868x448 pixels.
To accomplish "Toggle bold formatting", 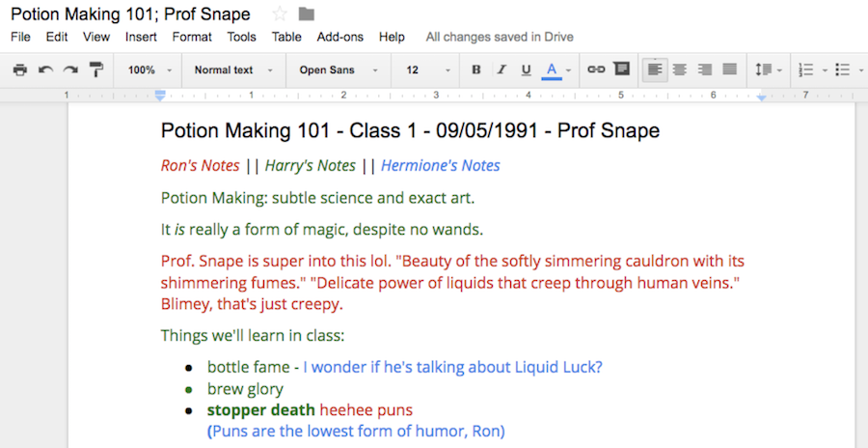I will (476, 70).
